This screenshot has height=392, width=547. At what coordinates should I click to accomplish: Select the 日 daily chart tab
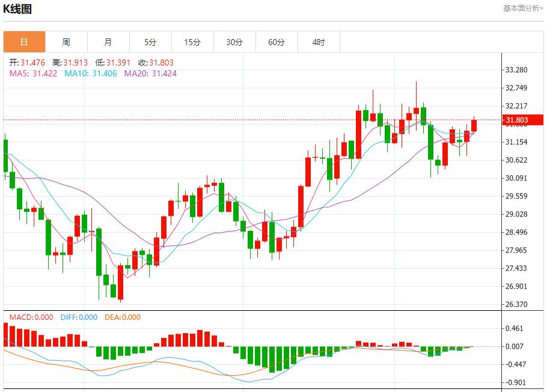click(24, 42)
